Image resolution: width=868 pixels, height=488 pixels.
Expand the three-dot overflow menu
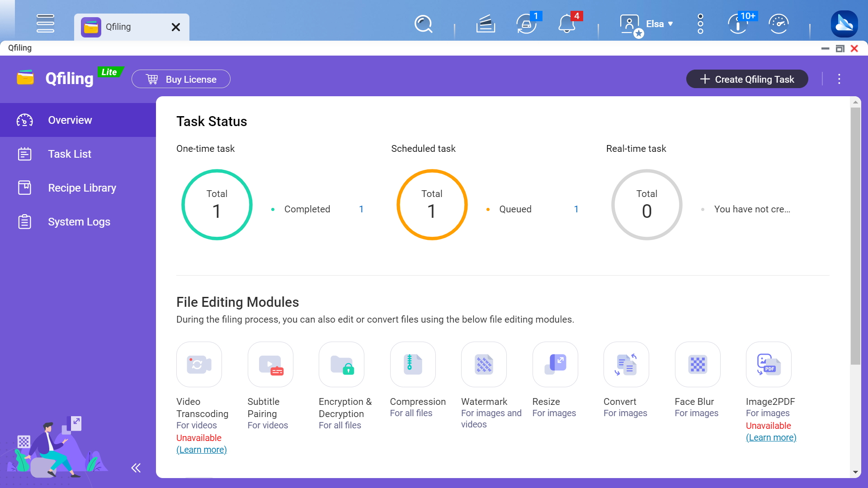pos(840,79)
